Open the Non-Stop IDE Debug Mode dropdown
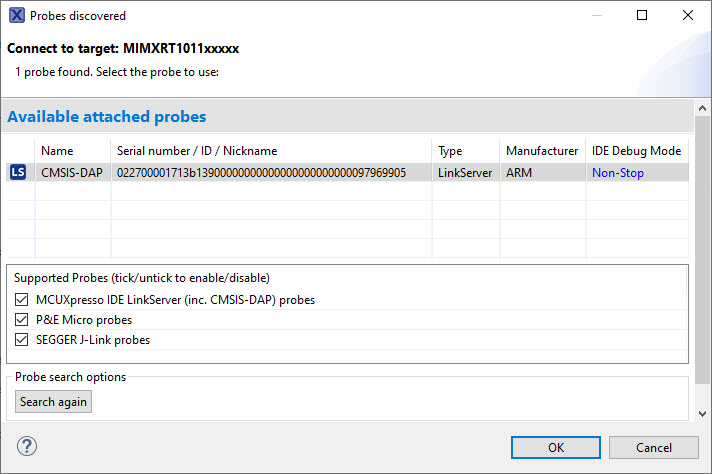This screenshot has width=712, height=474. tap(618, 173)
